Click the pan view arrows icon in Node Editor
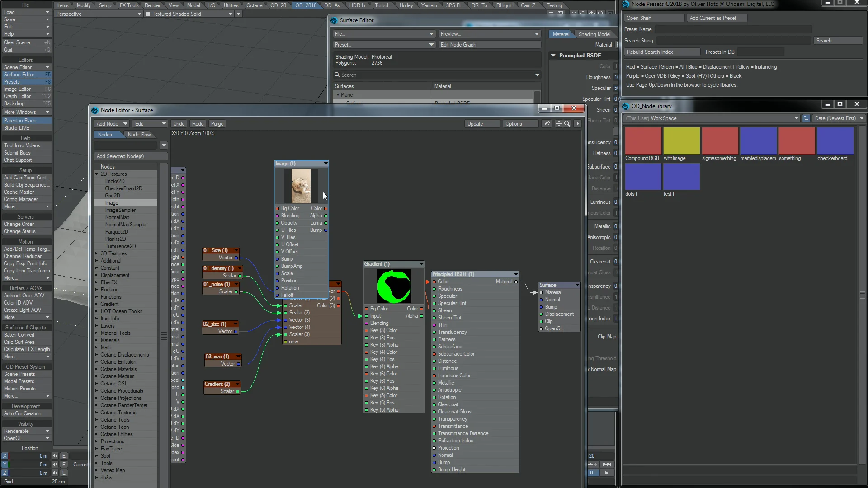 [559, 124]
